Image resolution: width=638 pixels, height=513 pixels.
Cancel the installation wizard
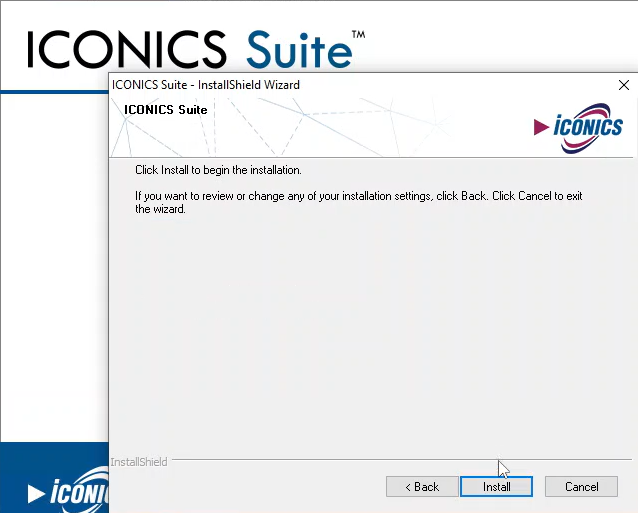coord(581,487)
